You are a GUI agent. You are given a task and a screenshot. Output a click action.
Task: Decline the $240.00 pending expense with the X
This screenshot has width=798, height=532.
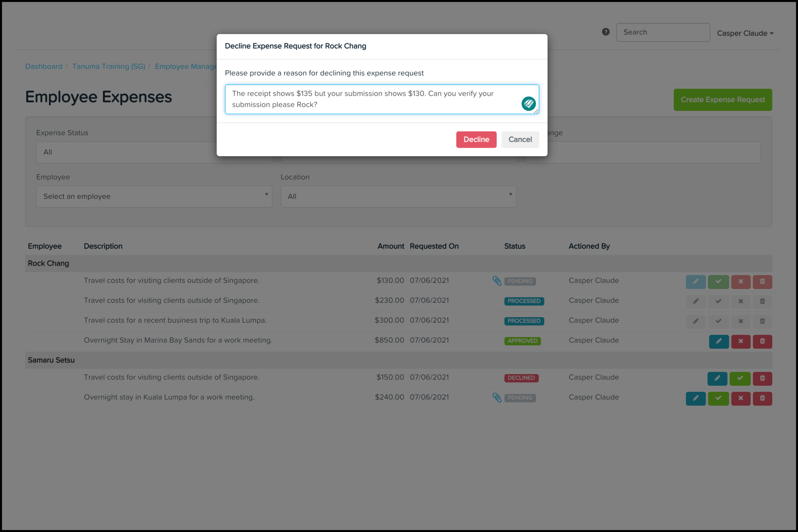coord(740,398)
